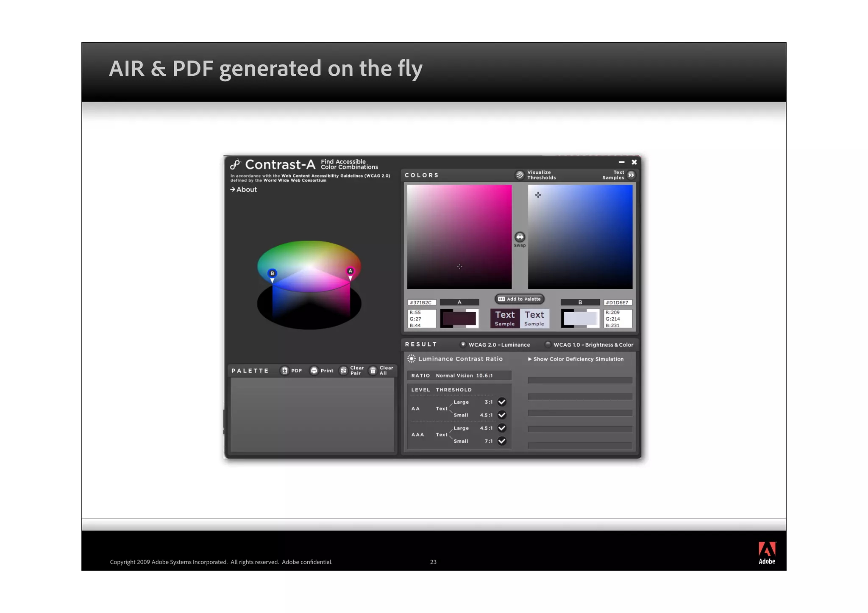Expand Show Color Deficiency Simulation
The width and height of the screenshot is (868, 613).
tap(576, 359)
